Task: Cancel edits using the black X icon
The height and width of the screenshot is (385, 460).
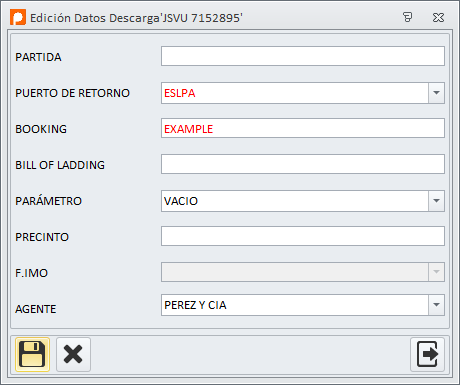Action: pyautogui.click(x=73, y=354)
